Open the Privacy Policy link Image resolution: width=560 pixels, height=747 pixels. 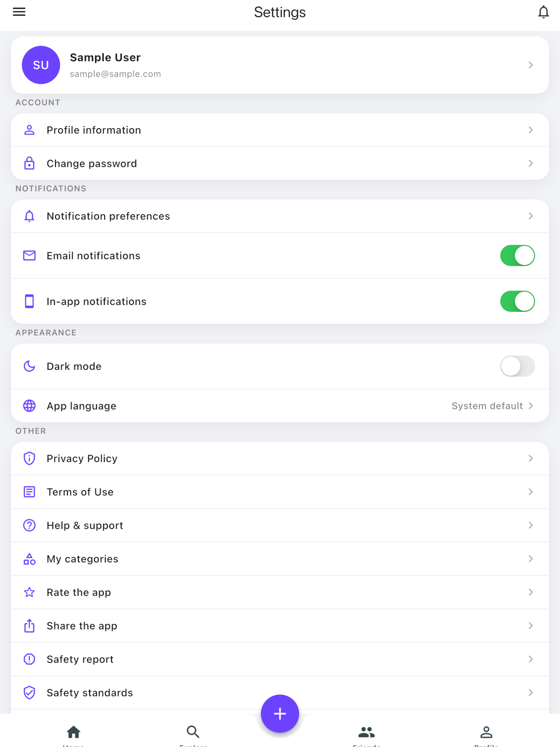click(x=280, y=458)
